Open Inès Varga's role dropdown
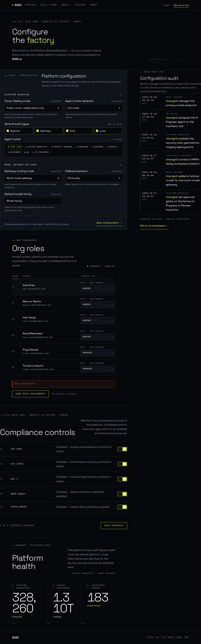 click(x=98, y=321)
